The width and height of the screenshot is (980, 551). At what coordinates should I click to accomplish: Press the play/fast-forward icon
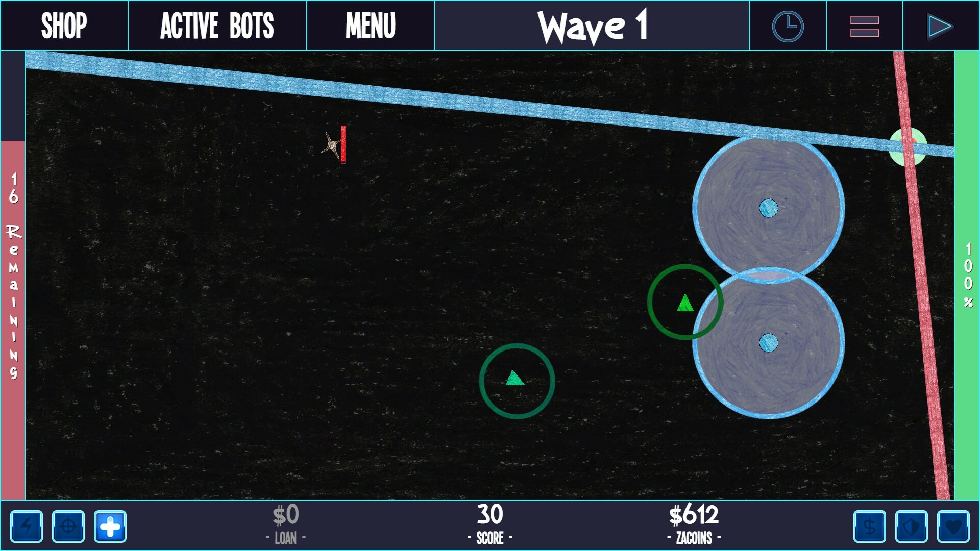(x=940, y=26)
